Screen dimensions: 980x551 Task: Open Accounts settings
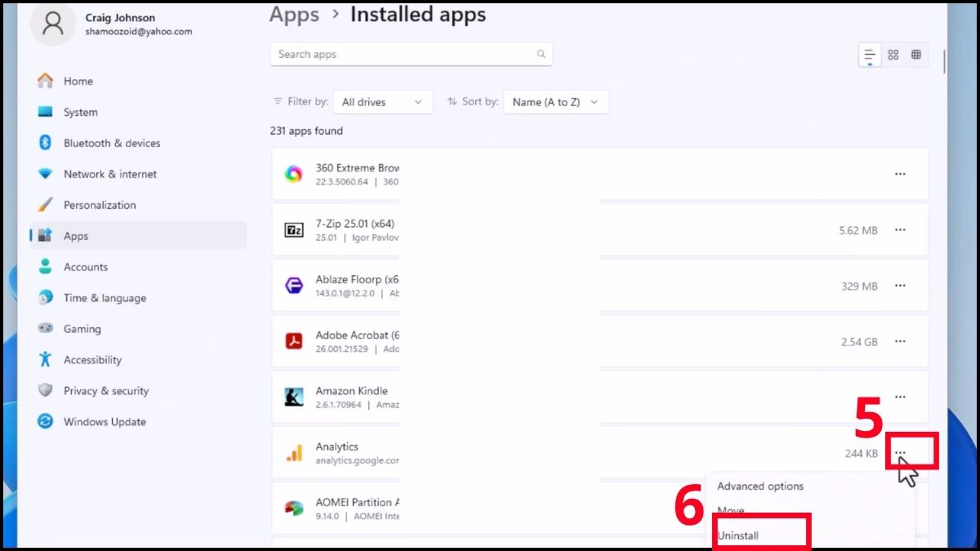pyautogui.click(x=86, y=267)
